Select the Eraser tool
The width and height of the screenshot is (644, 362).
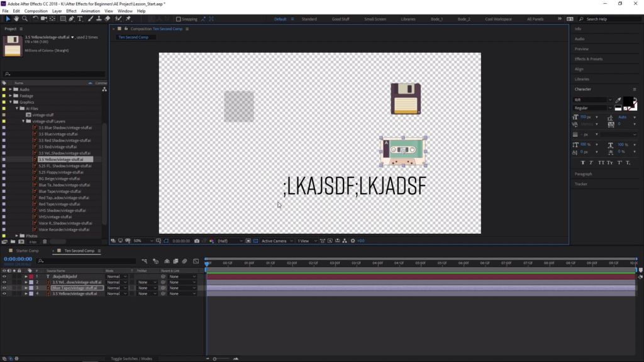pos(109,19)
